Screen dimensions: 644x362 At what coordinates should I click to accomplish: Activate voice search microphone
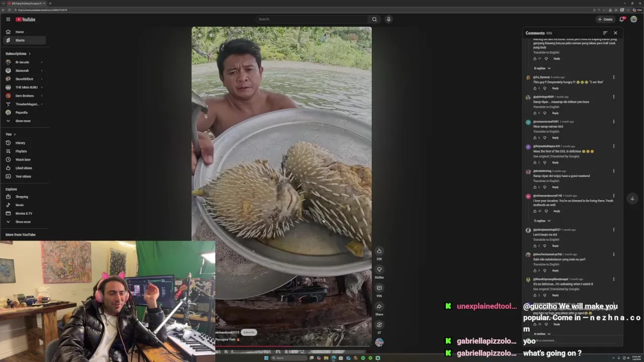[388, 19]
